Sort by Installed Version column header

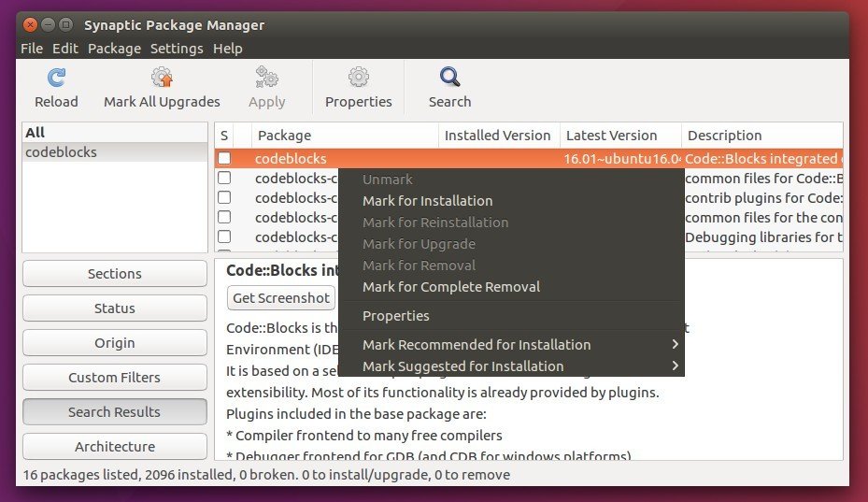click(x=499, y=136)
